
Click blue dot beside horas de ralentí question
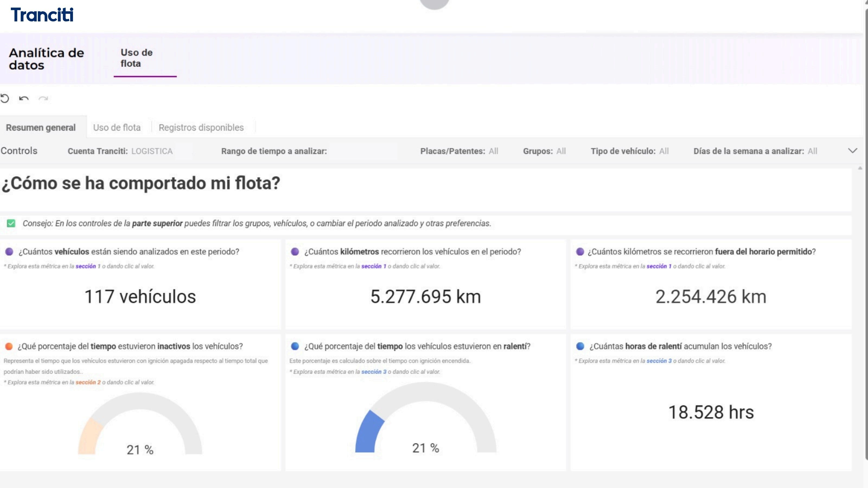pos(580,346)
